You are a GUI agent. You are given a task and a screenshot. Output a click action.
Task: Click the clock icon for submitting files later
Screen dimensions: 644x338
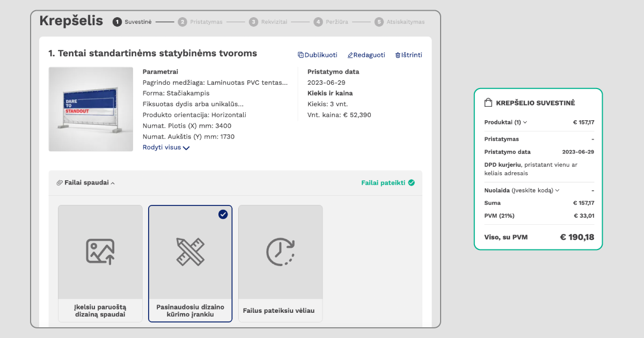pyautogui.click(x=280, y=251)
